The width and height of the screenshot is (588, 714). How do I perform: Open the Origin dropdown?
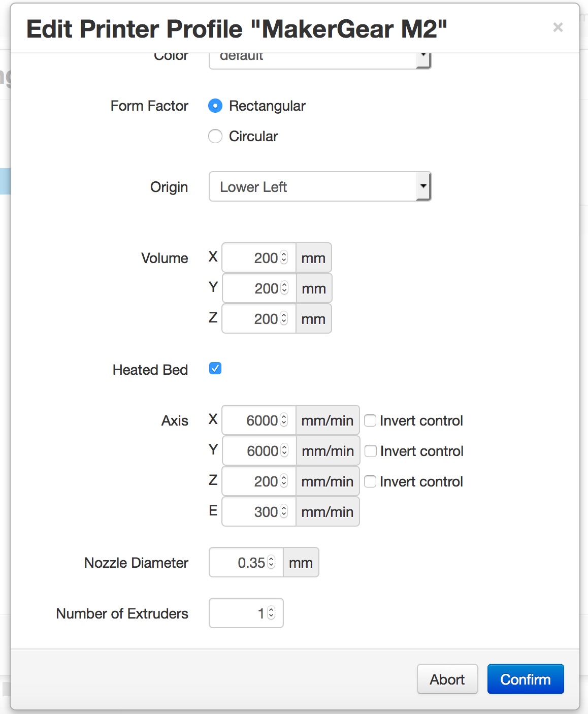tap(320, 187)
